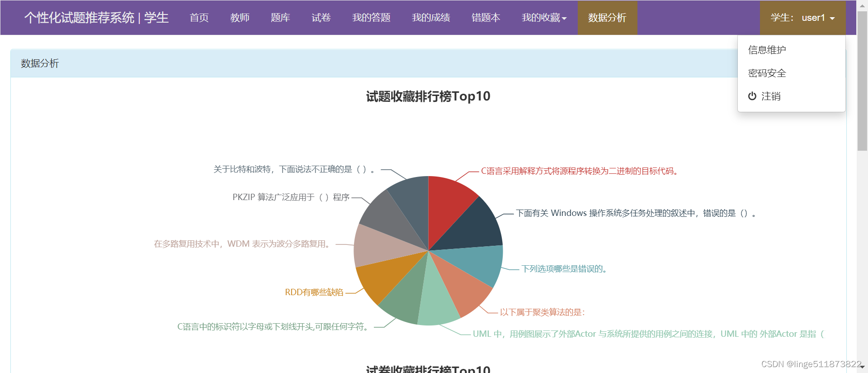Click label 下面有关 Windows 操作系统多任务处理的叙述中

point(636,213)
